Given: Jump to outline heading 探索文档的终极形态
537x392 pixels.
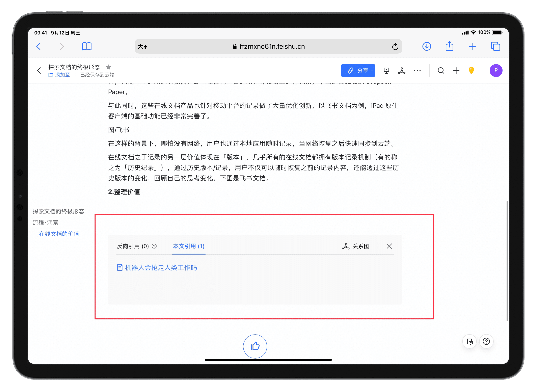Looking at the screenshot, I should coord(58,211).
